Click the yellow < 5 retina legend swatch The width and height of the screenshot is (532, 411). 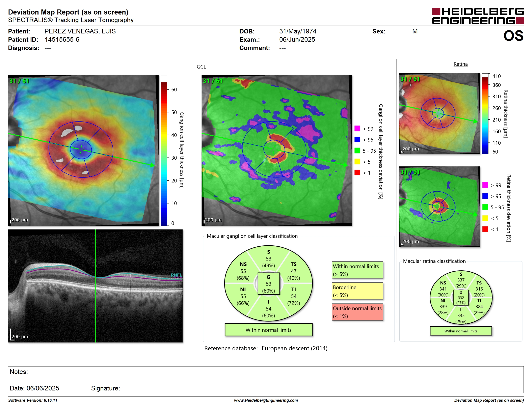click(485, 218)
